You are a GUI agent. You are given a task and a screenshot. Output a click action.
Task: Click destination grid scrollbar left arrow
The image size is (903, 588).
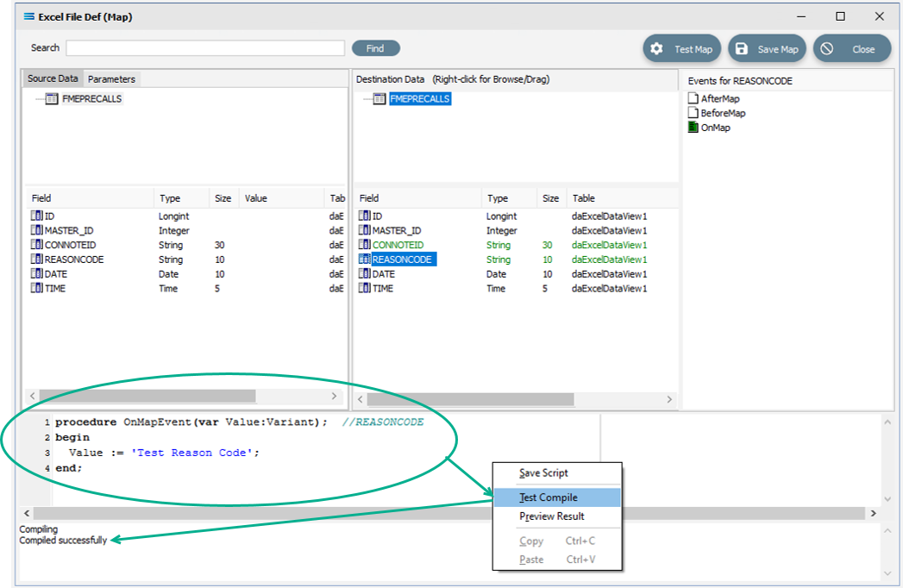pyautogui.click(x=361, y=399)
